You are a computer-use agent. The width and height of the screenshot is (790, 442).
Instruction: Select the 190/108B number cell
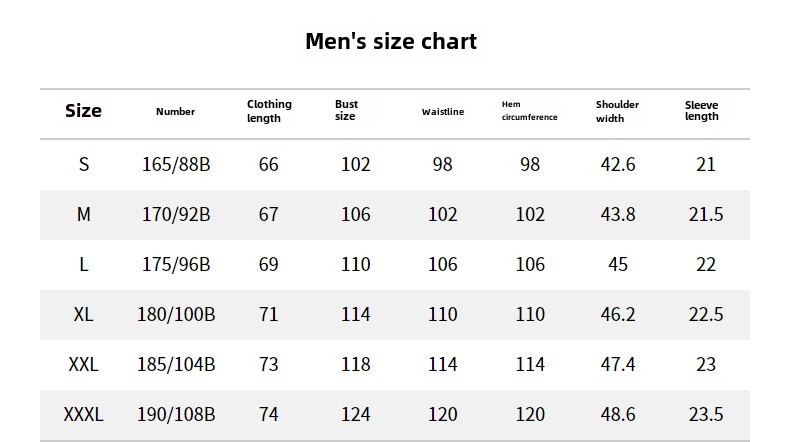point(176,414)
